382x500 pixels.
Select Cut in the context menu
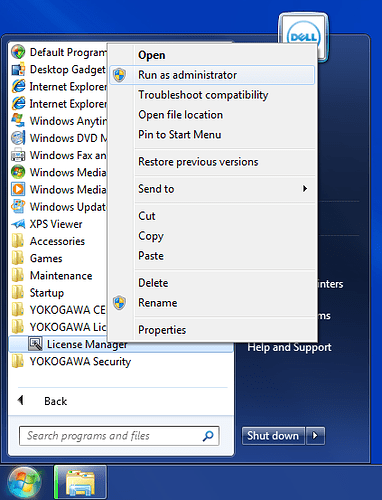point(212,216)
